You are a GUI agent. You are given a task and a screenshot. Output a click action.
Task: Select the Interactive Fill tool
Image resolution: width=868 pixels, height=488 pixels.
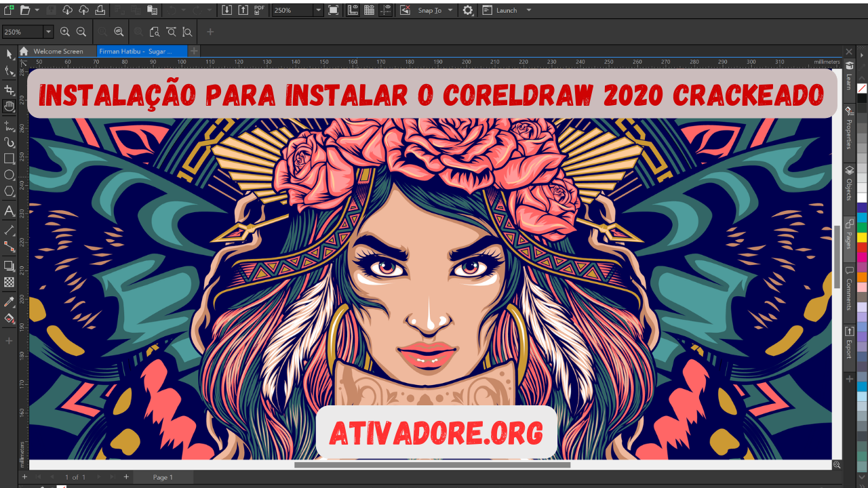click(9, 318)
